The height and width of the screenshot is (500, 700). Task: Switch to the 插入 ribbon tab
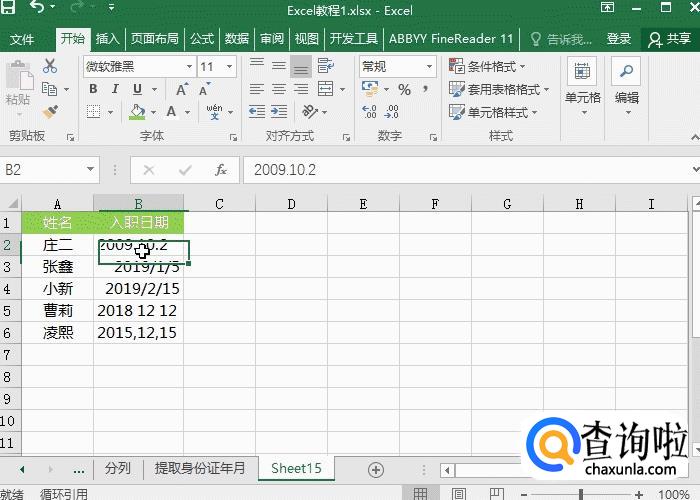[x=107, y=39]
